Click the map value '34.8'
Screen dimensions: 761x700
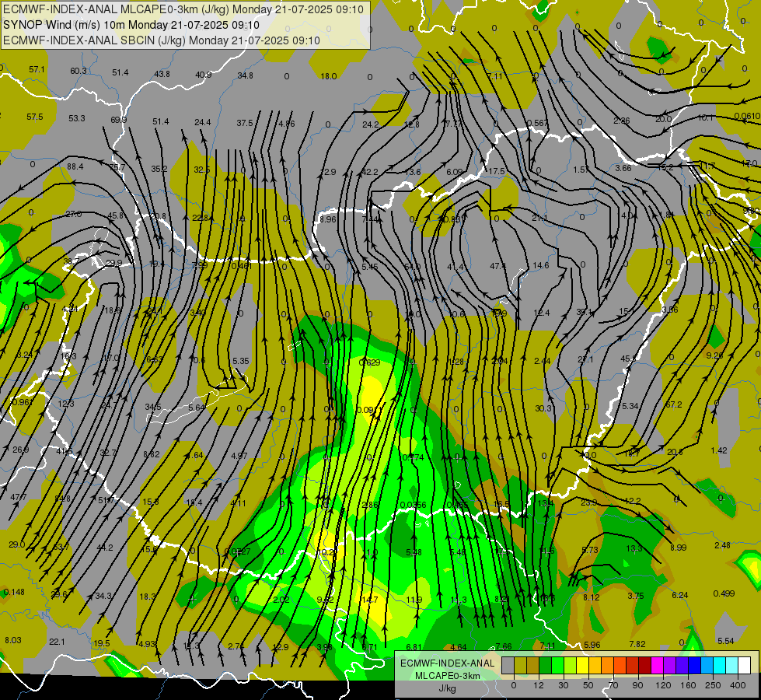click(246, 75)
